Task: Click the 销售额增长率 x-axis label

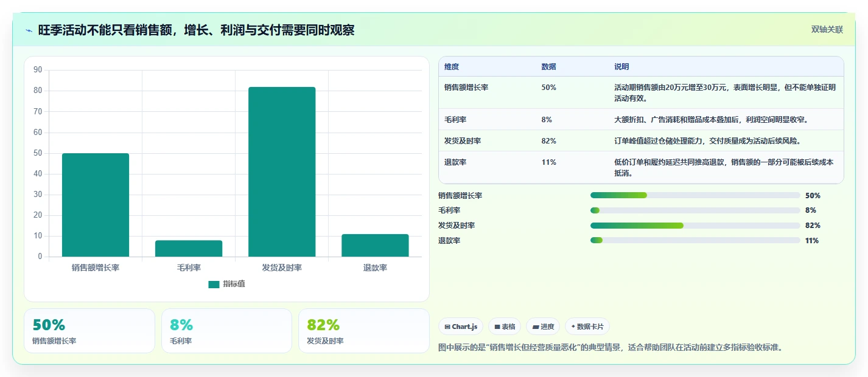Action: coord(96,268)
